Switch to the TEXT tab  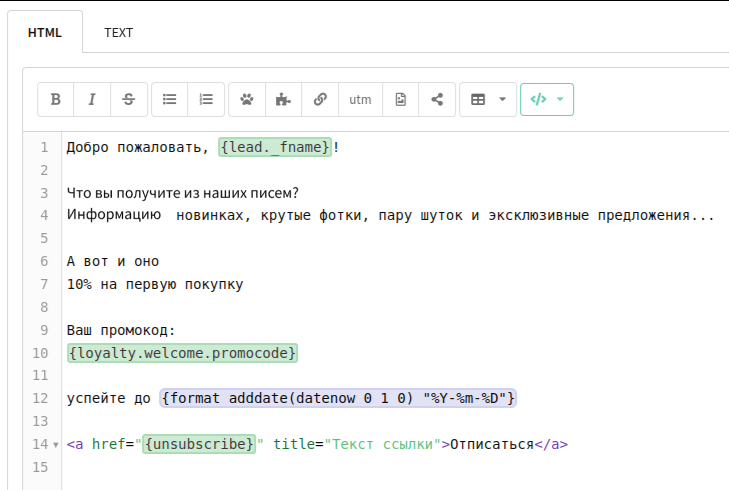pos(118,33)
